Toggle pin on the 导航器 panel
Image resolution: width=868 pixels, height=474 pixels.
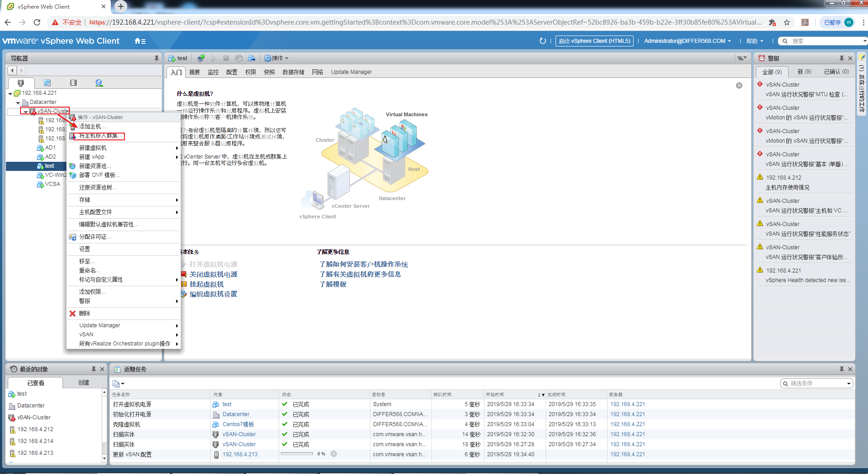(x=156, y=58)
